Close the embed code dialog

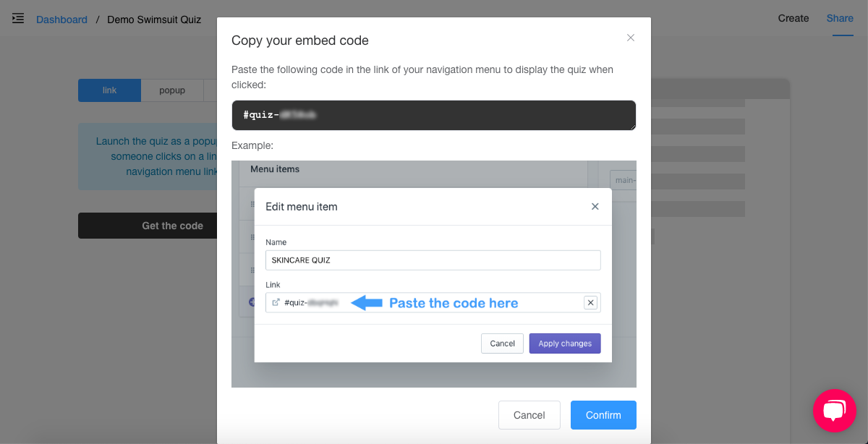(x=631, y=38)
